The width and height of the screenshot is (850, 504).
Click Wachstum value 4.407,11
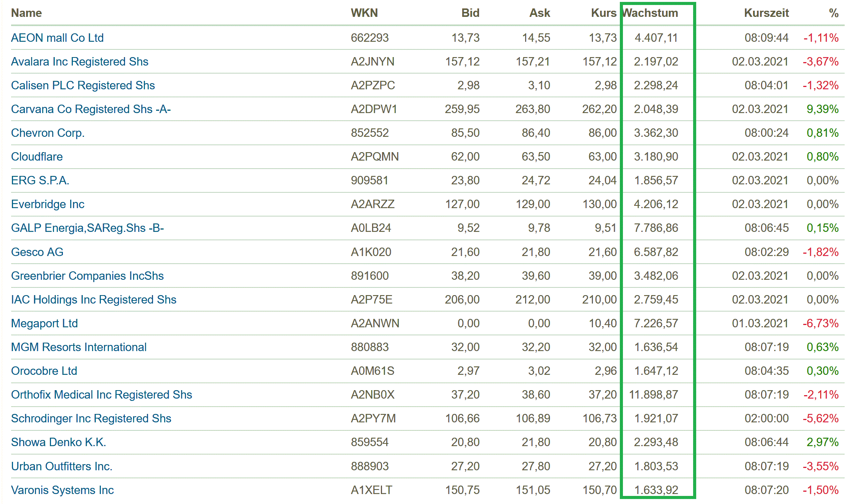(656, 38)
